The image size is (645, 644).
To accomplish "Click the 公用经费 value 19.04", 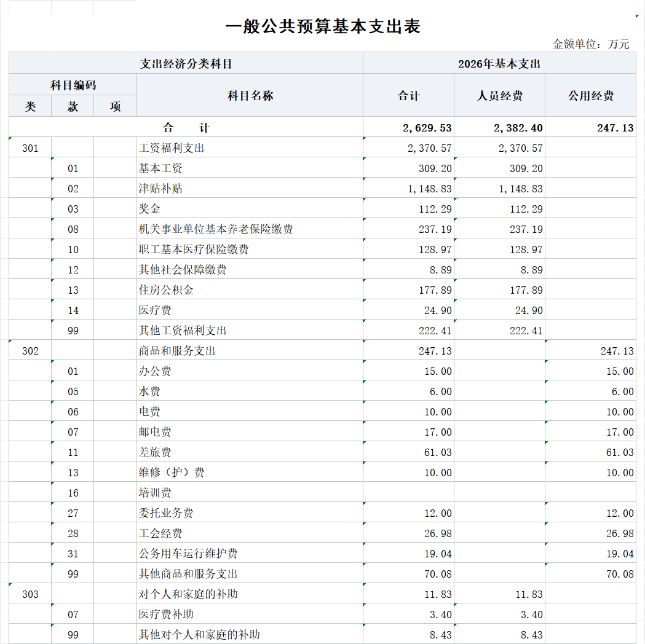I will tap(591, 553).
